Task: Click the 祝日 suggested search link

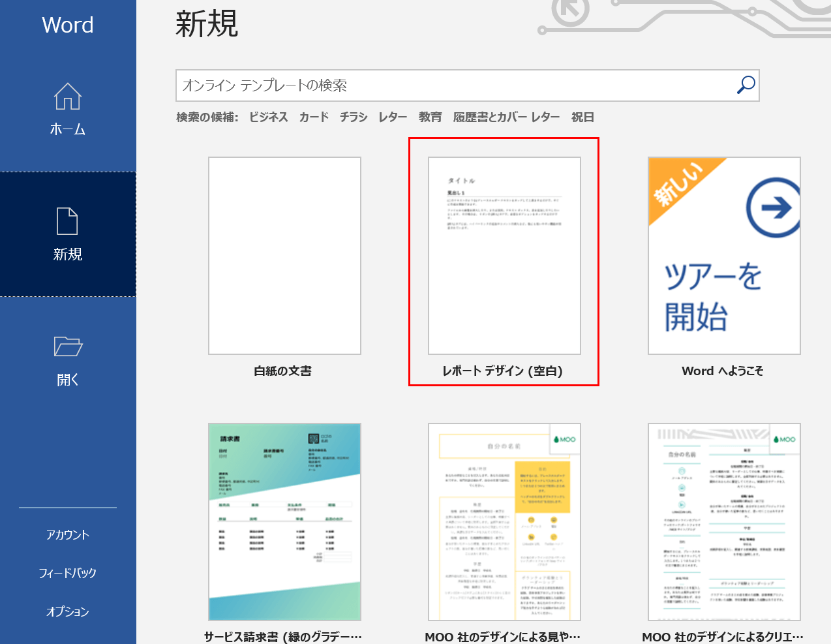Action: (x=582, y=117)
